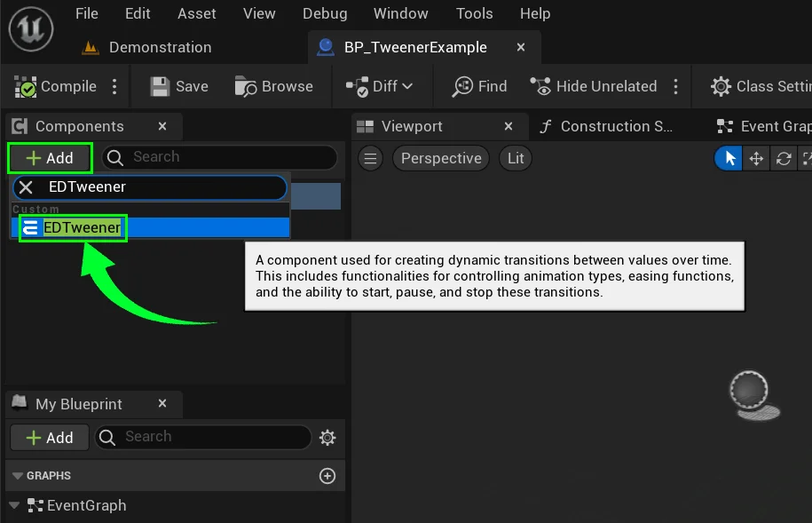
Task: Click the Hide Unrelated nodes toggle
Action: [x=540, y=87]
